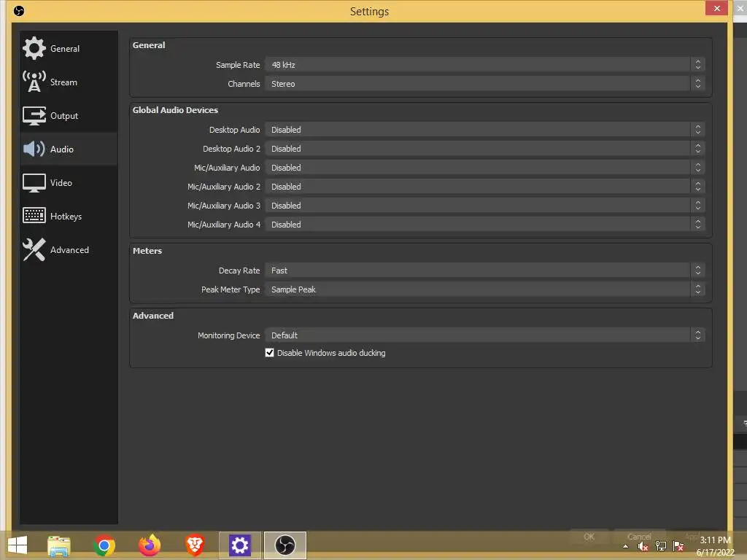Open the Monitoring Device dropdown

click(485, 335)
